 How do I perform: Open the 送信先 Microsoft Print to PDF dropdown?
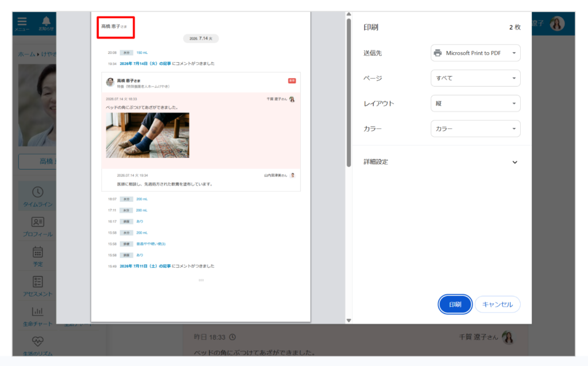coord(475,53)
